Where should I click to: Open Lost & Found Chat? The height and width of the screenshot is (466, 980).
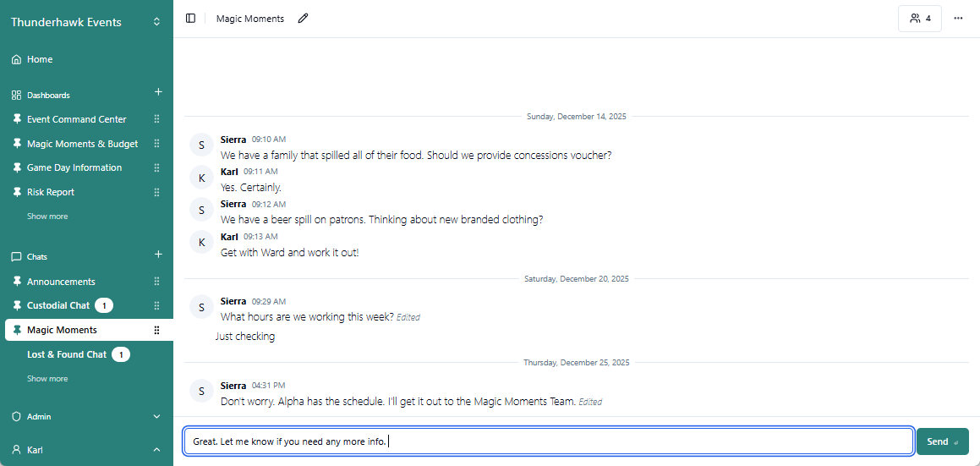coord(66,354)
